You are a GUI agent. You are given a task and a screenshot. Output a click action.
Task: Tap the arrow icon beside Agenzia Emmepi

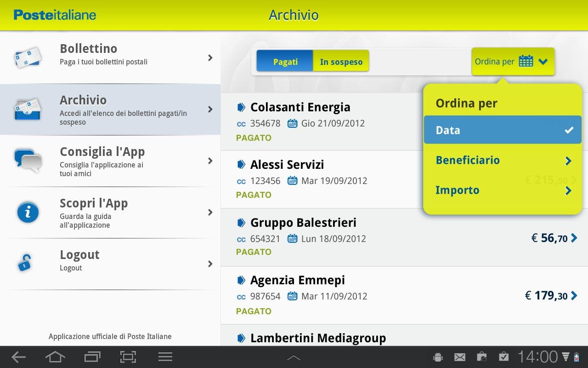pos(241,280)
